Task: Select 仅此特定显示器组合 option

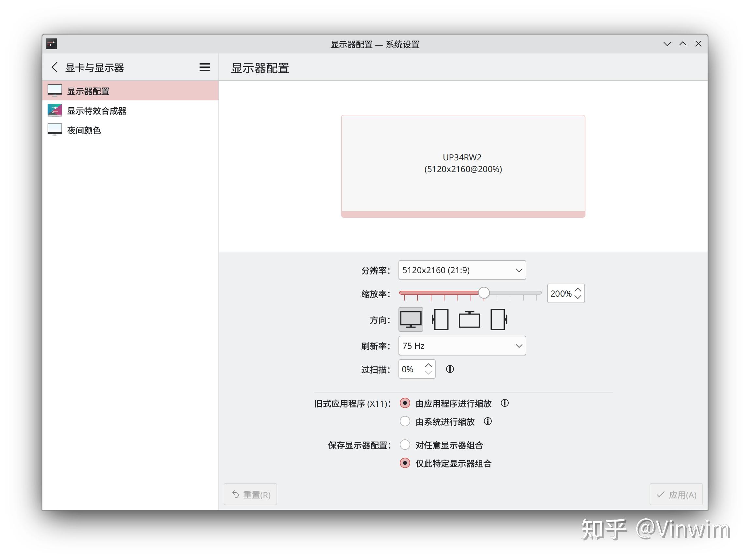Action: click(x=405, y=463)
